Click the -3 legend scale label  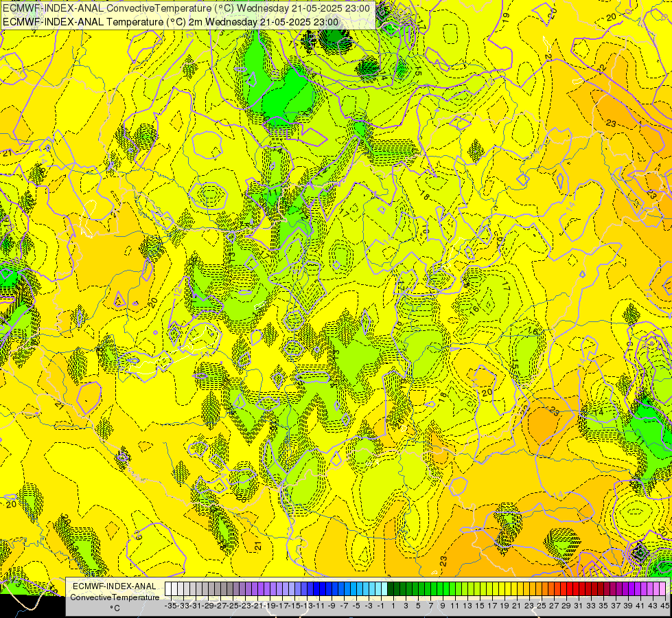pos(369,606)
